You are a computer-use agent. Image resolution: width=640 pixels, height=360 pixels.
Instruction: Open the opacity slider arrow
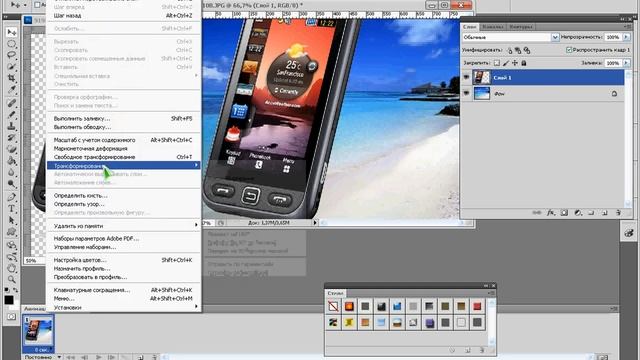tap(627, 37)
